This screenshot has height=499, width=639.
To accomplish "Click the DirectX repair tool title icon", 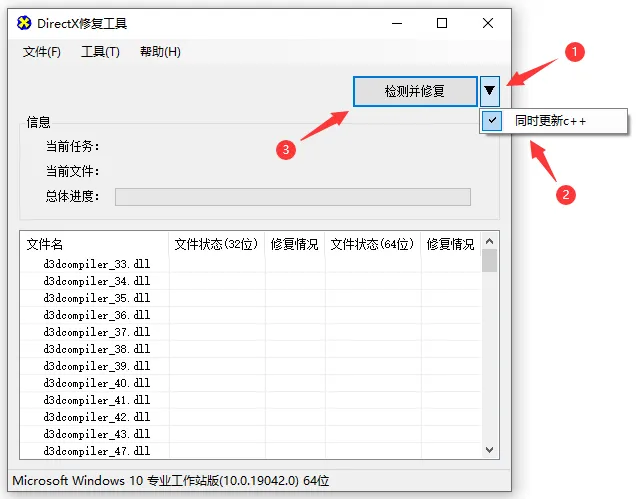I will click(24, 23).
